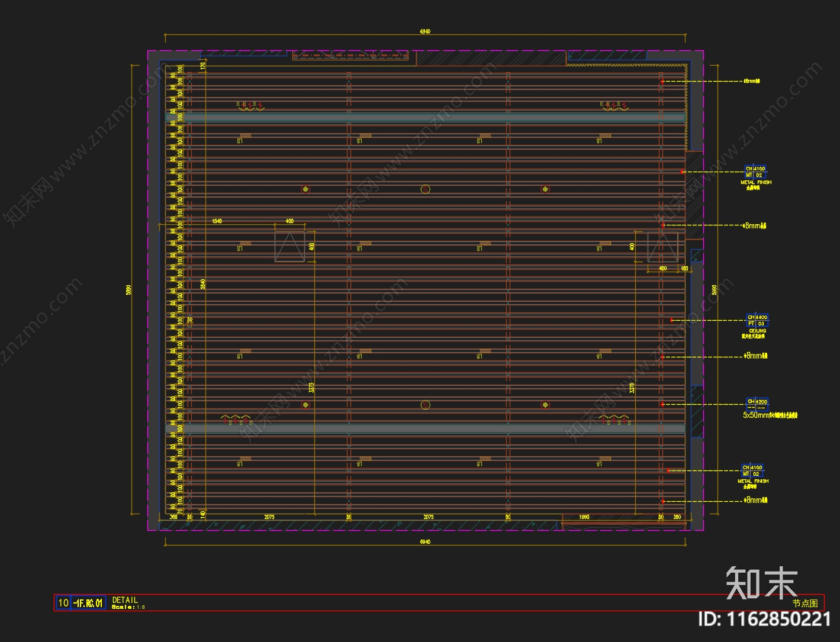The height and width of the screenshot is (642, 840).
Task: Select the 节点图 label in title bar
Action: [805, 604]
